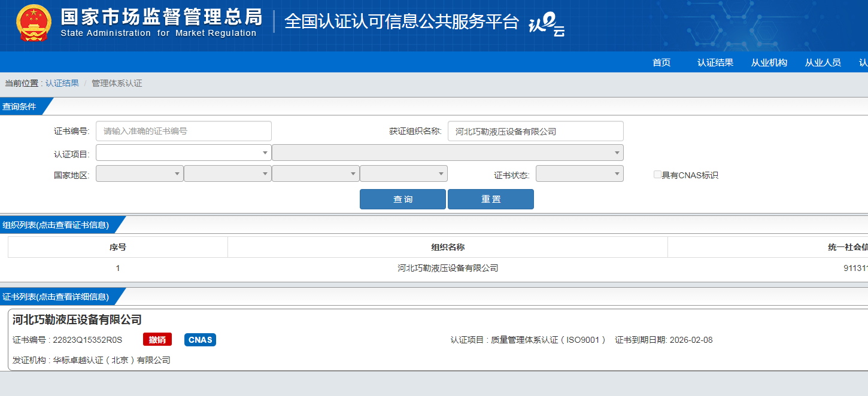Click 发证机构 华标卓越认证（北京）有限公司 text
Viewport: 868px width, 396px height.
92,360
